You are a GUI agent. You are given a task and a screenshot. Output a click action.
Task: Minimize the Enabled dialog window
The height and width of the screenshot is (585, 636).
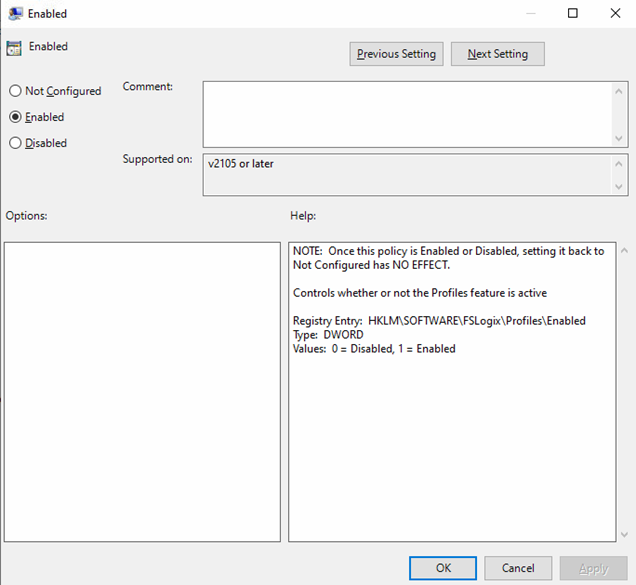(x=531, y=13)
